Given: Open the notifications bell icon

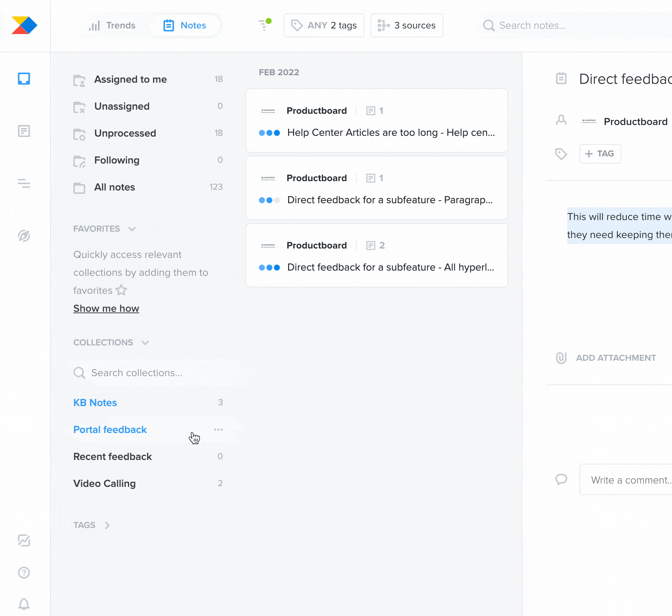Looking at the screenshot, I should coord(24,604).
